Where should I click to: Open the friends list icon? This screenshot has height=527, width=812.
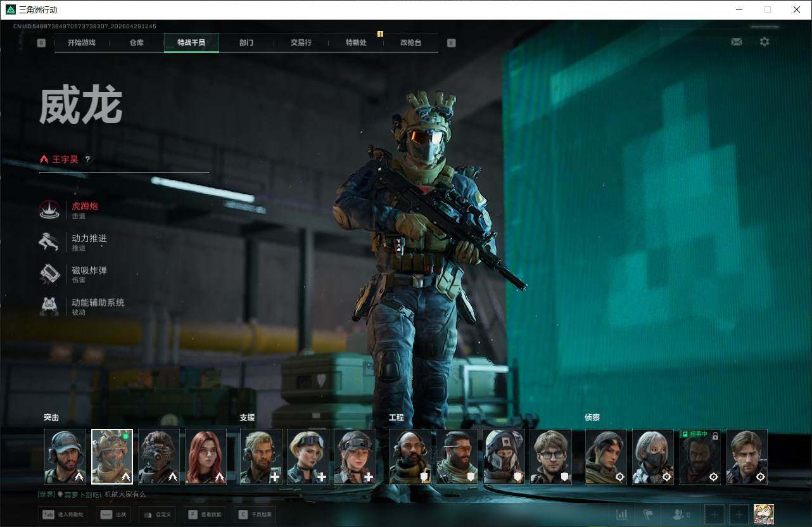tap(680, 514)
